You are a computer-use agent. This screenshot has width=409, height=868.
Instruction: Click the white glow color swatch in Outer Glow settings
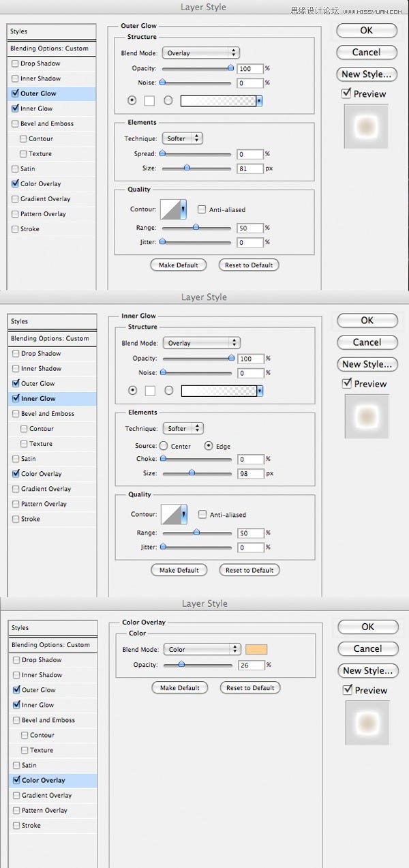coord(150,101)
